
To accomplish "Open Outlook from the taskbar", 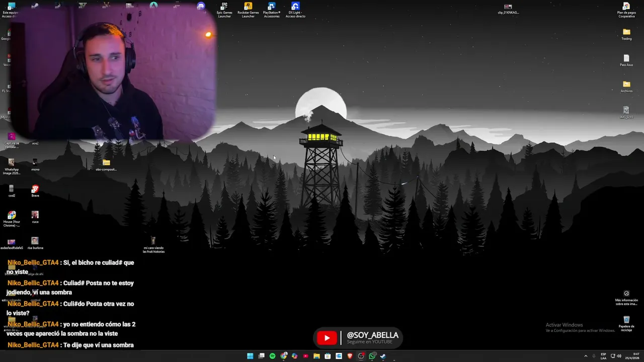I will [x=339, y=356].
